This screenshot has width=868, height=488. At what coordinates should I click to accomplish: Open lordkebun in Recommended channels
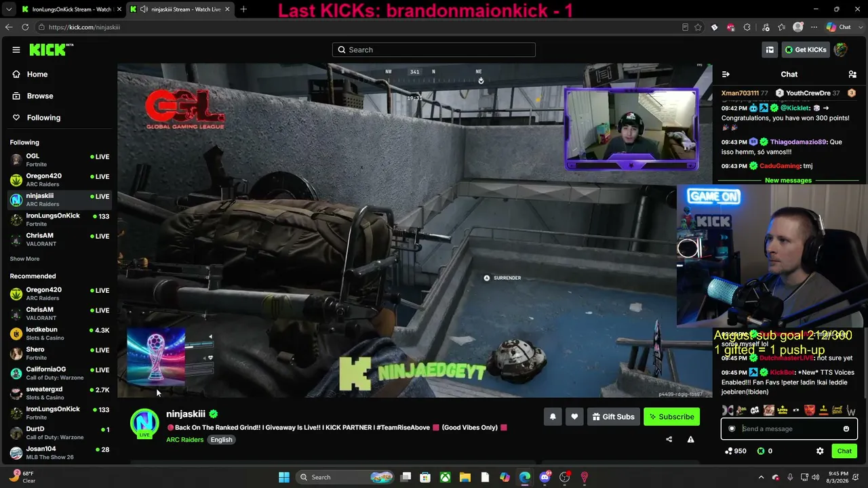[59, 333]
